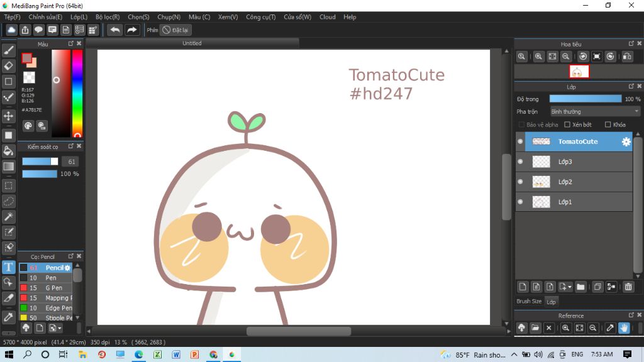644x362 pixels.
Task: Hide the Lớp1 layer
Action: pyautogui.click(x=520, y=202)
